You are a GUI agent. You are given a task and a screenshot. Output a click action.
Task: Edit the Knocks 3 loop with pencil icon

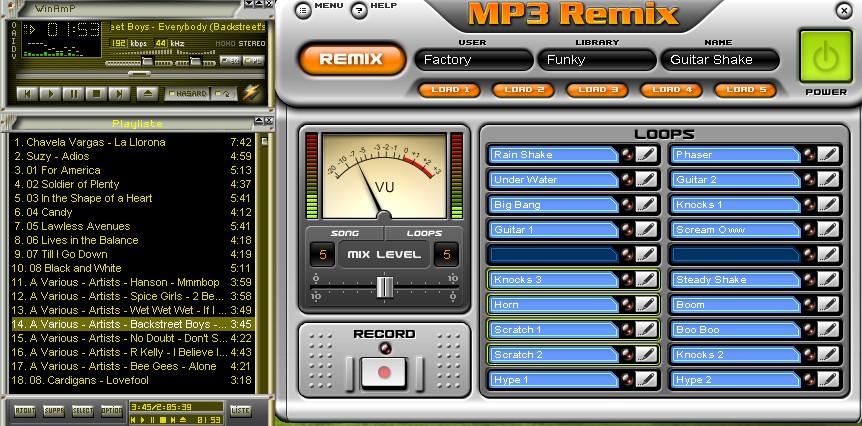pos(646,280)
